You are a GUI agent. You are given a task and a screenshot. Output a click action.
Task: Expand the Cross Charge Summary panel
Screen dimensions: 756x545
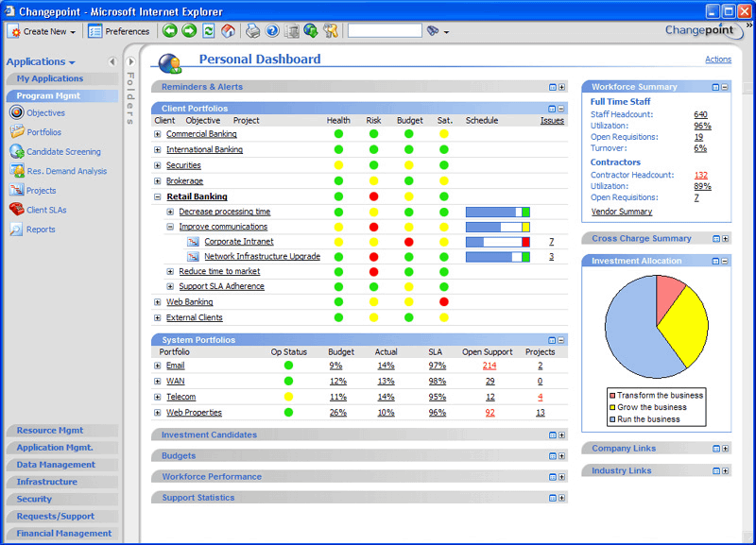point(725,239)
